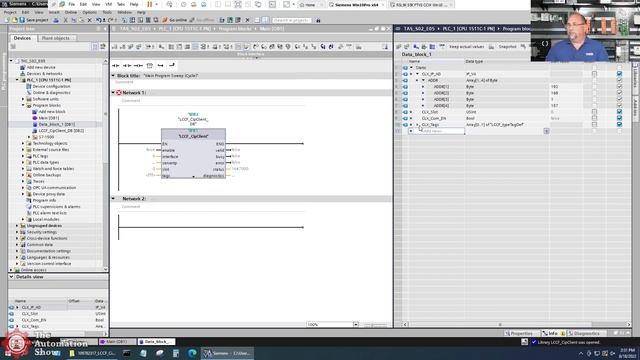Click the Keep actual values button
Viewport: 640px width, 360px height.
(x=466, y=47)
